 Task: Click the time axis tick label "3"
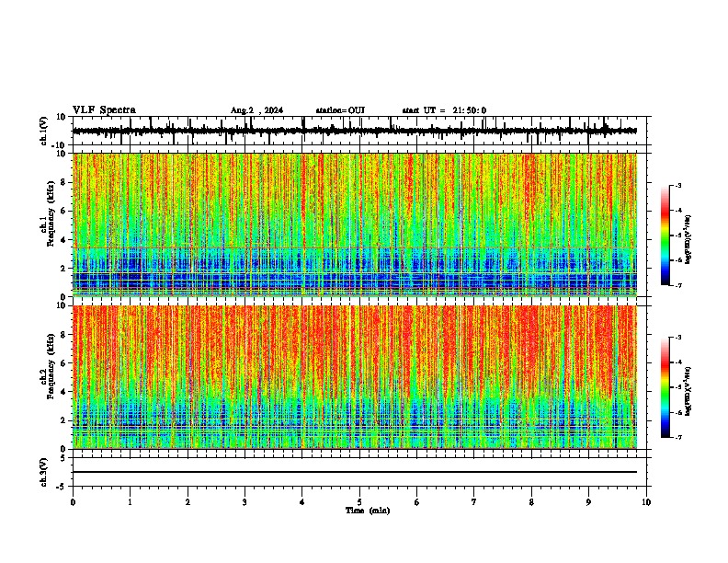tap(245, 502)
